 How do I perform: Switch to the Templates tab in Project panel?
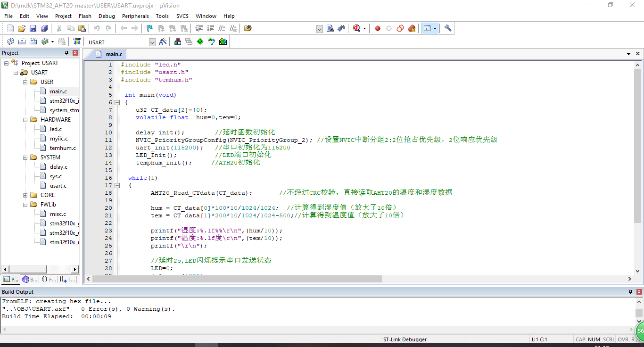pos(67,279)
